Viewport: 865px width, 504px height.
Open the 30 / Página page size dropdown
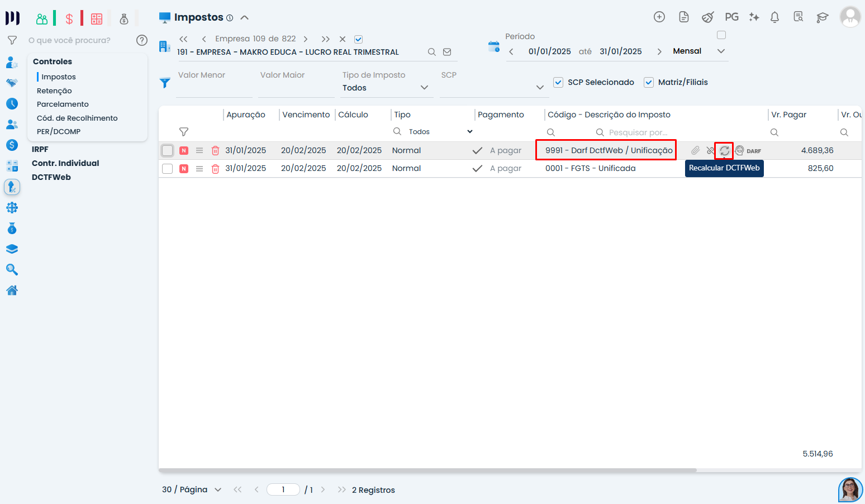click(x=192, y=490)
